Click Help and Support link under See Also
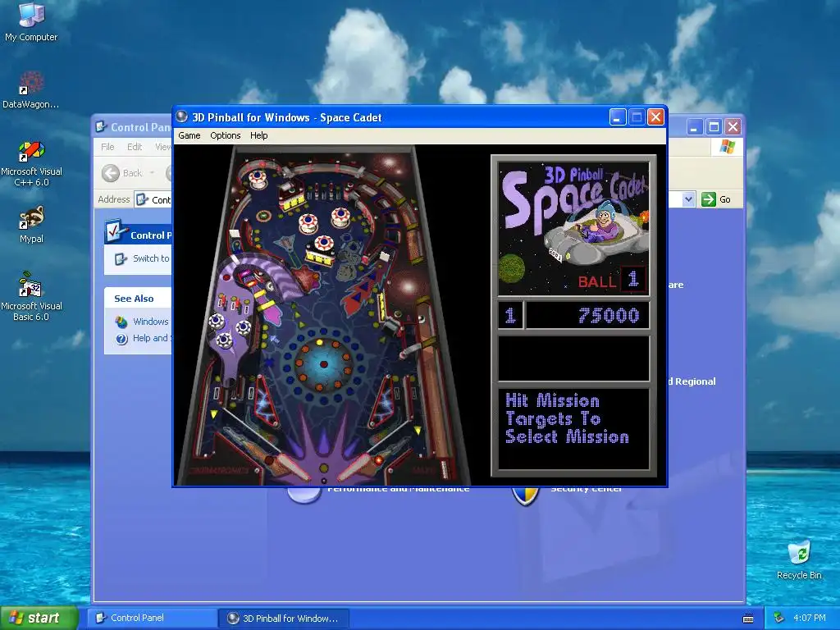 point(151,338)
